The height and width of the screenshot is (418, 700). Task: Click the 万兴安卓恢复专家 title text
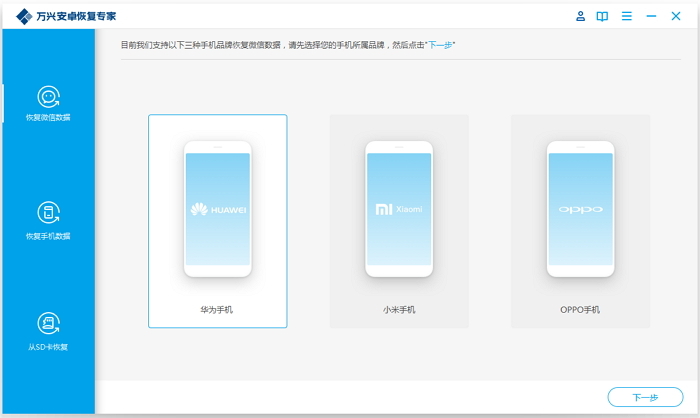coord(76,17)
